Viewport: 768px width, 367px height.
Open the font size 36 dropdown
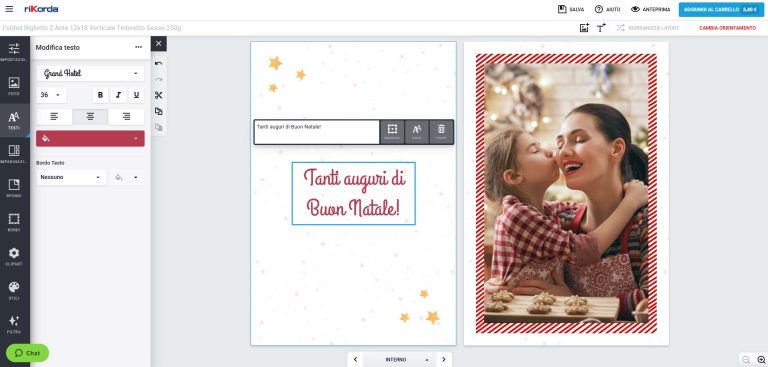click(51, 95)
